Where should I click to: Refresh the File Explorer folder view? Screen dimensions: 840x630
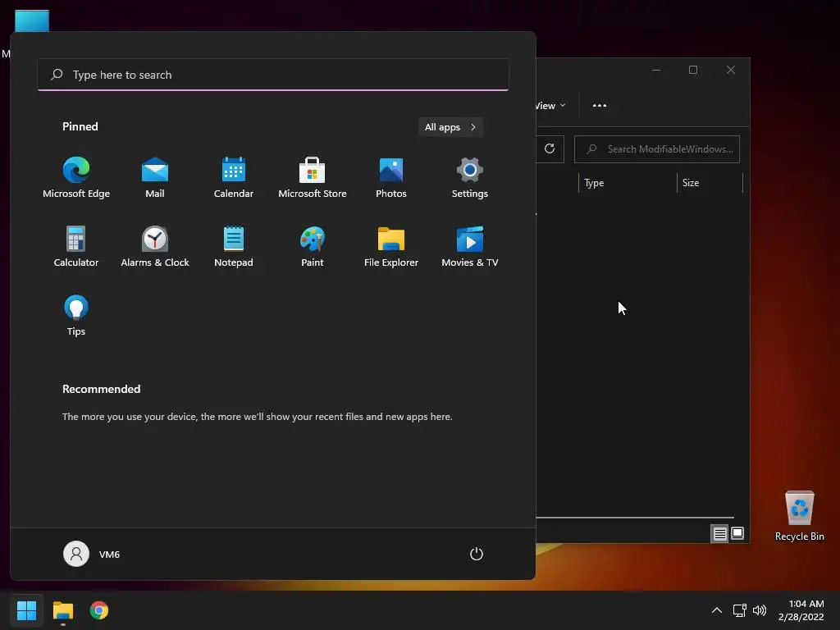tap(550, 149)
